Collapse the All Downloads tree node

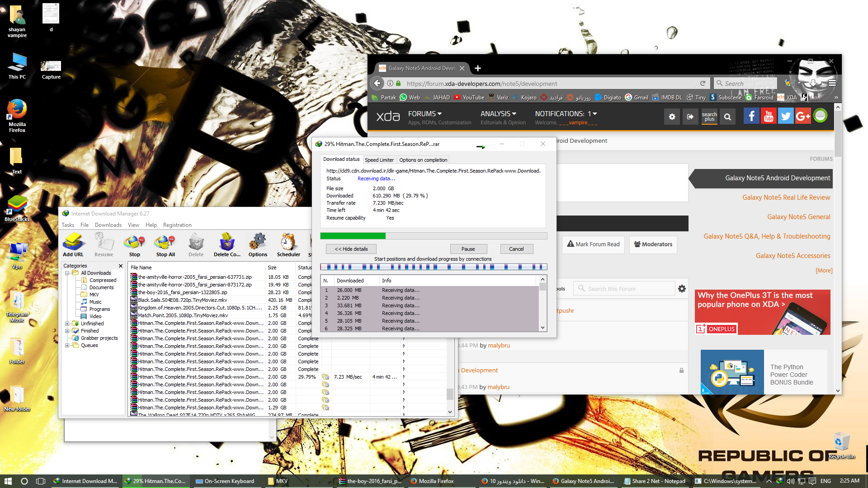67,273
